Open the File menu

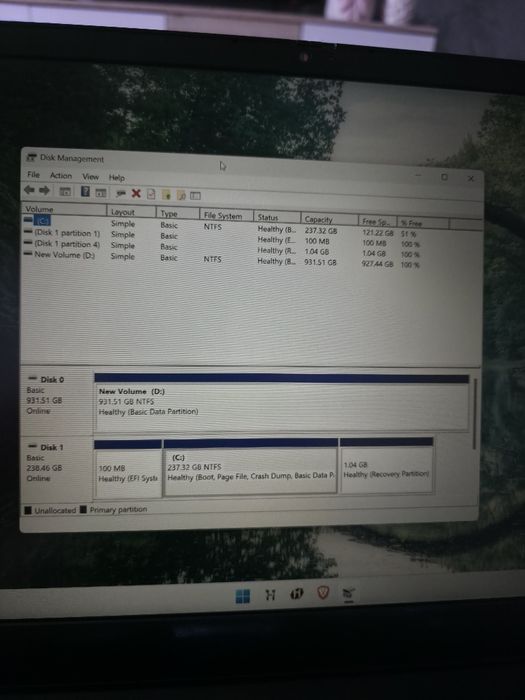click(33, 175)
